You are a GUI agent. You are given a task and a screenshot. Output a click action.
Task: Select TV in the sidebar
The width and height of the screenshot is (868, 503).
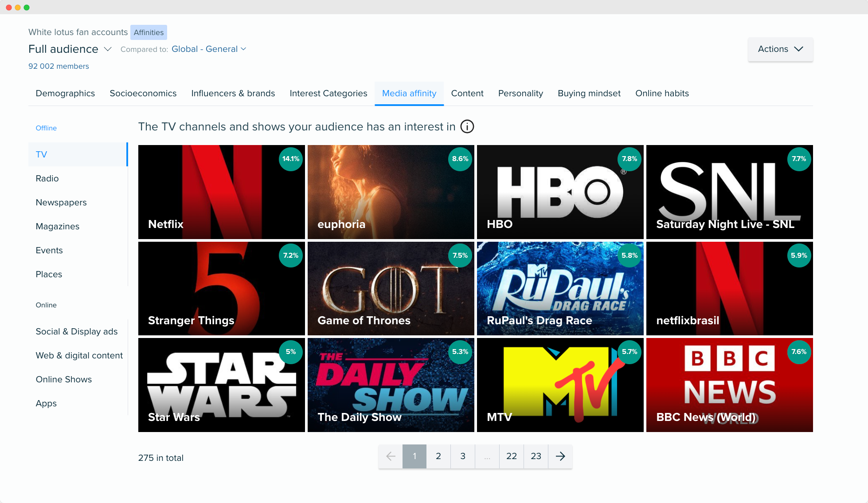pyautogui.click(x=78, y=154)
